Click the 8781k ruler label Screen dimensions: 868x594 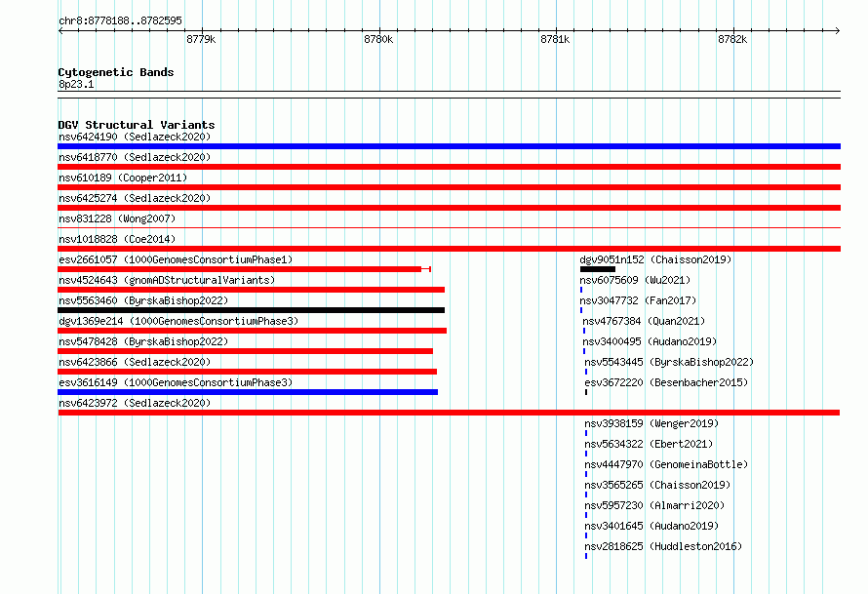coord(555,39)
